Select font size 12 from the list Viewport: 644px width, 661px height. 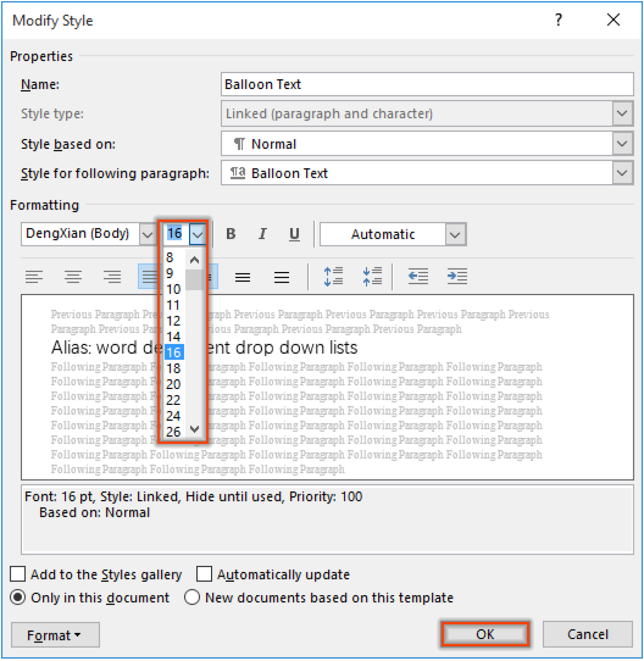coord(173,321)
